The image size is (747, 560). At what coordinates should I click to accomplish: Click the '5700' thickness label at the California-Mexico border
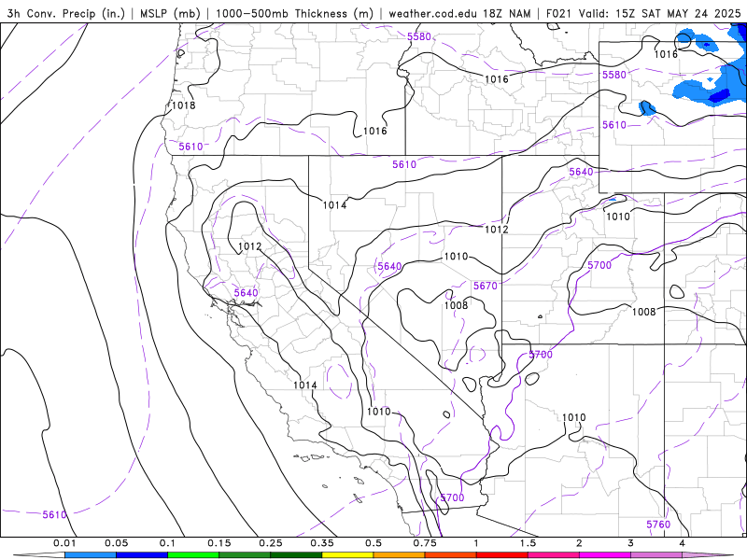pos(452,497)
